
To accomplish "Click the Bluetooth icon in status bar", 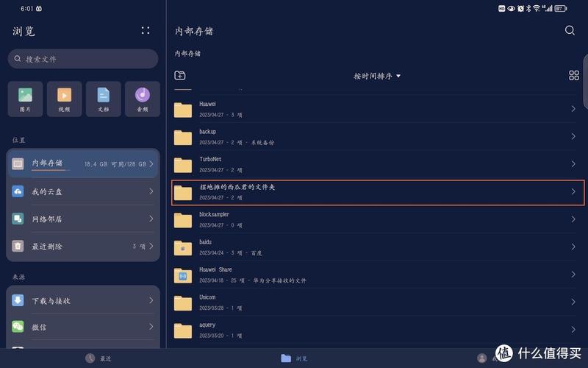I will 528,8.
